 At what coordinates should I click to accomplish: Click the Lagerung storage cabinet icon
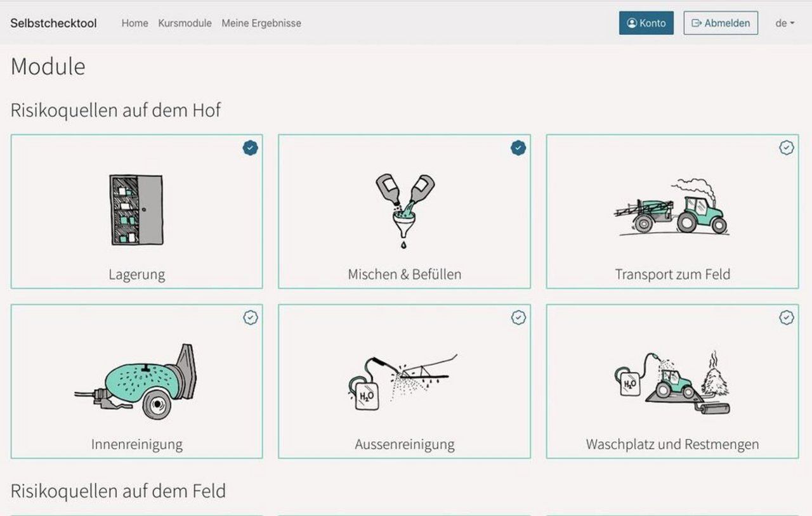click(x=137, y=210)
